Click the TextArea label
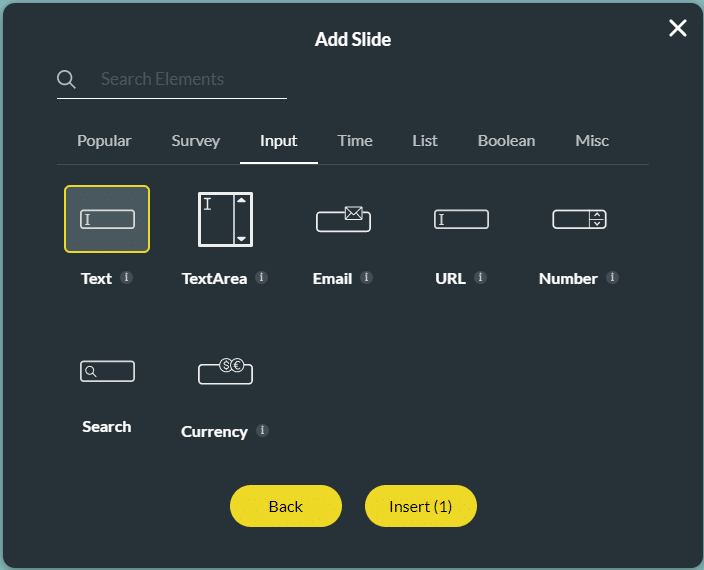 pos(215,279)
